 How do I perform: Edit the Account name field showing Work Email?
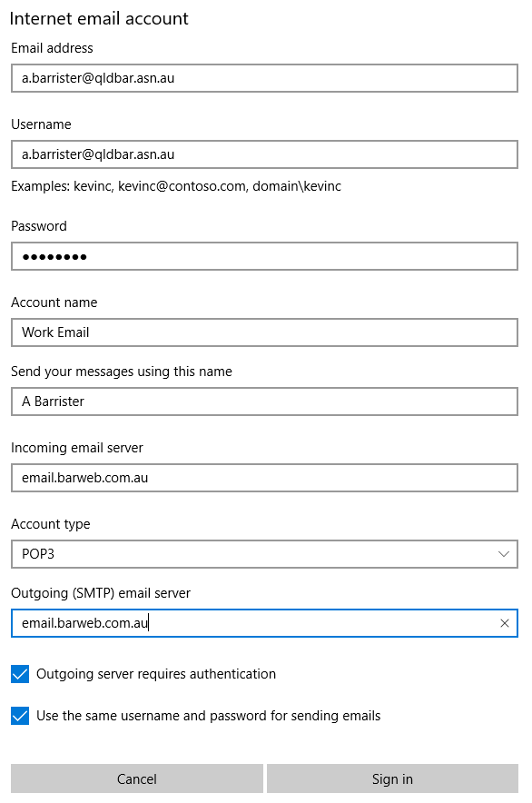pos(264,332)
